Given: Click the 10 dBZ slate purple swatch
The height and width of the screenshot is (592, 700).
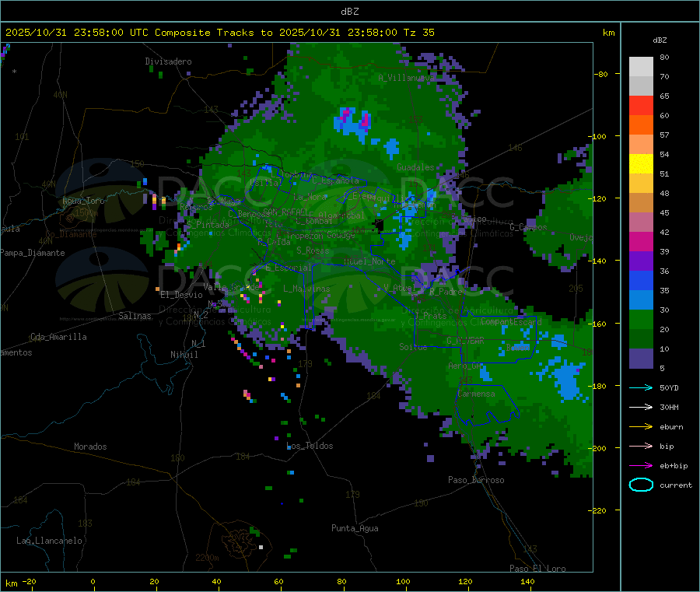Looking at the screenshot, I should pos(641,359).
